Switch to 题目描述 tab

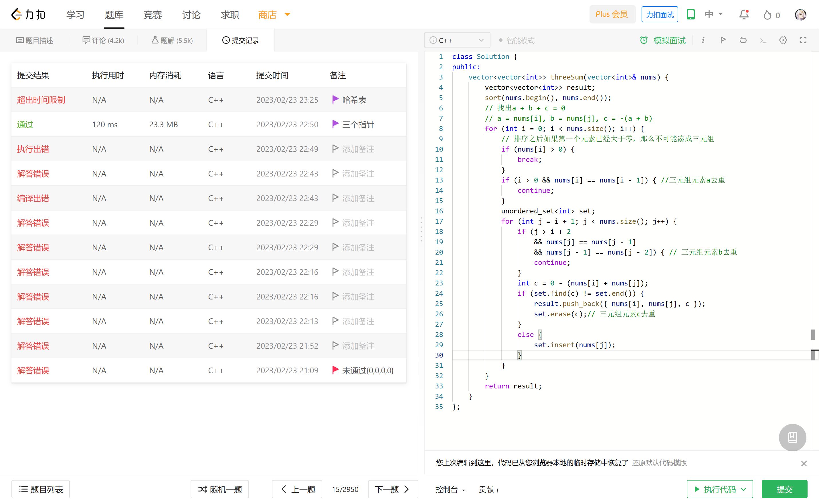[x=35, y=40]
